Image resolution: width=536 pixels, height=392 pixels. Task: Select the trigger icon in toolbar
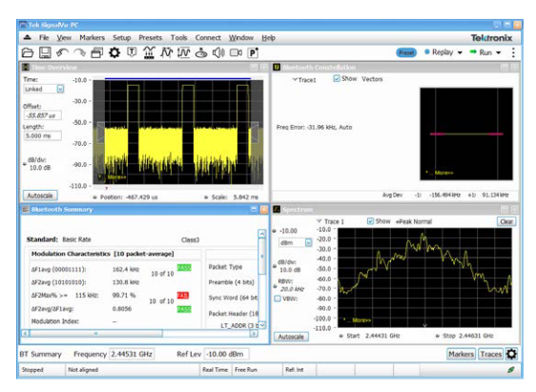pos(132,52)
